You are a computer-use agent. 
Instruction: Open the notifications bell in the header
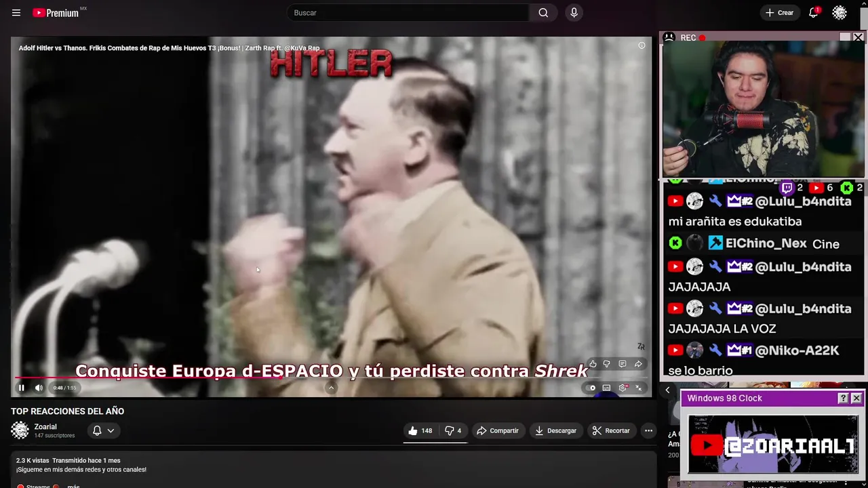coord(814,13)
